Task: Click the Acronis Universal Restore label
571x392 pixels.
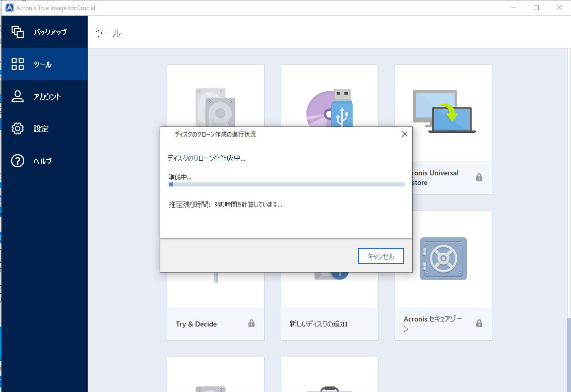Action: (435, 178)
